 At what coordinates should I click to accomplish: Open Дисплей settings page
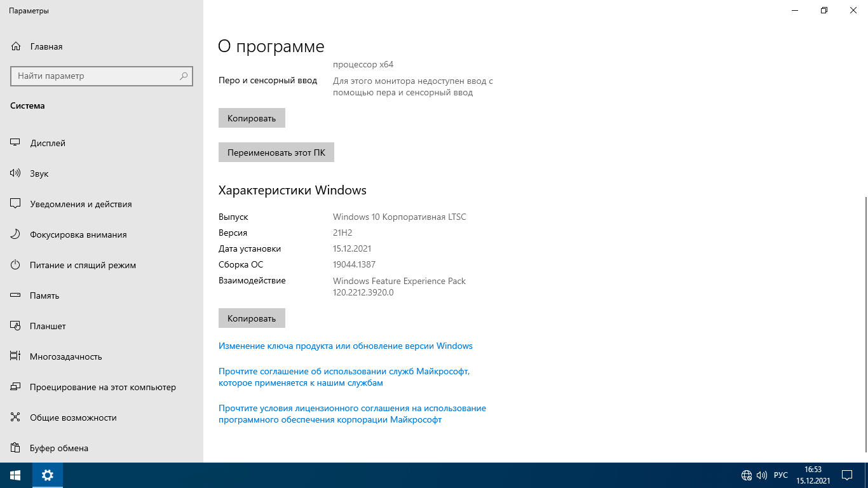click(102, 143)
